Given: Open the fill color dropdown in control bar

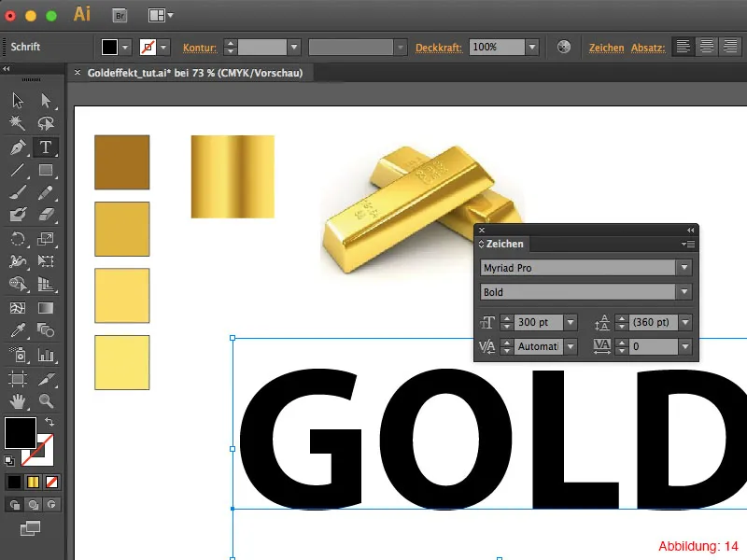Looking at the screenshot, I should (x=125, y=48).
